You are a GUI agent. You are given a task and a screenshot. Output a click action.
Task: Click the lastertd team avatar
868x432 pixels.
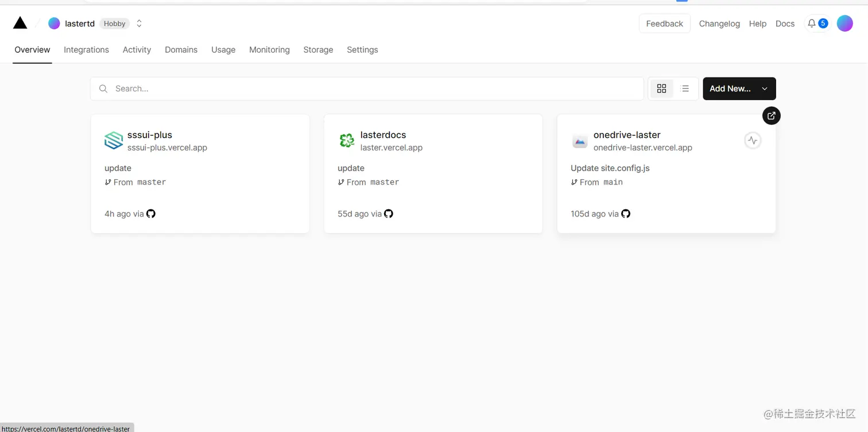(54, 24)
